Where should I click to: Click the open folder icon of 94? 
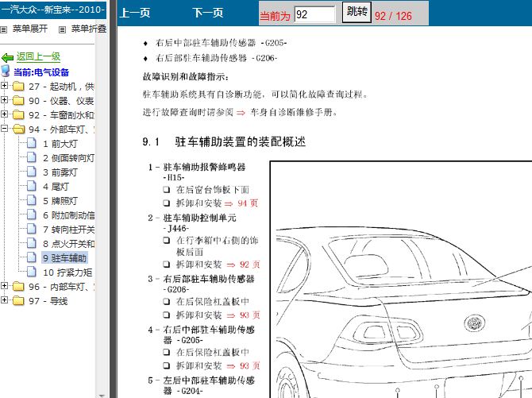pyautogui.click(x=19, y=129)
